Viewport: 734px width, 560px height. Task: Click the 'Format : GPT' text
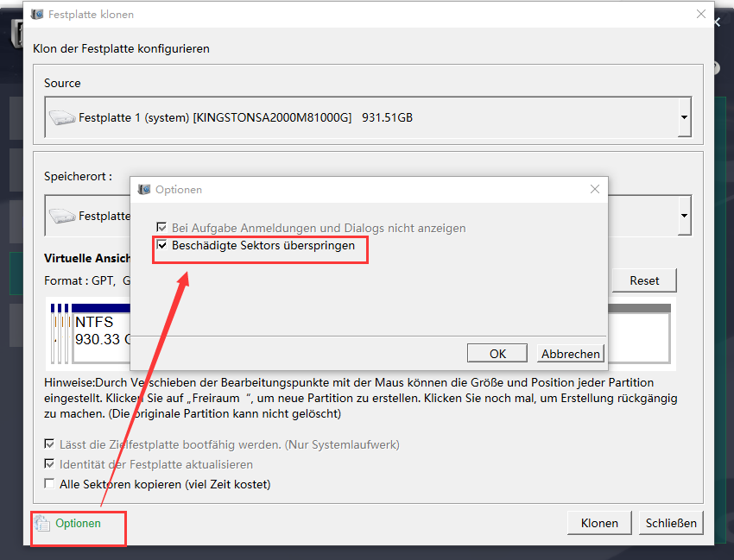tap(79, 280)
